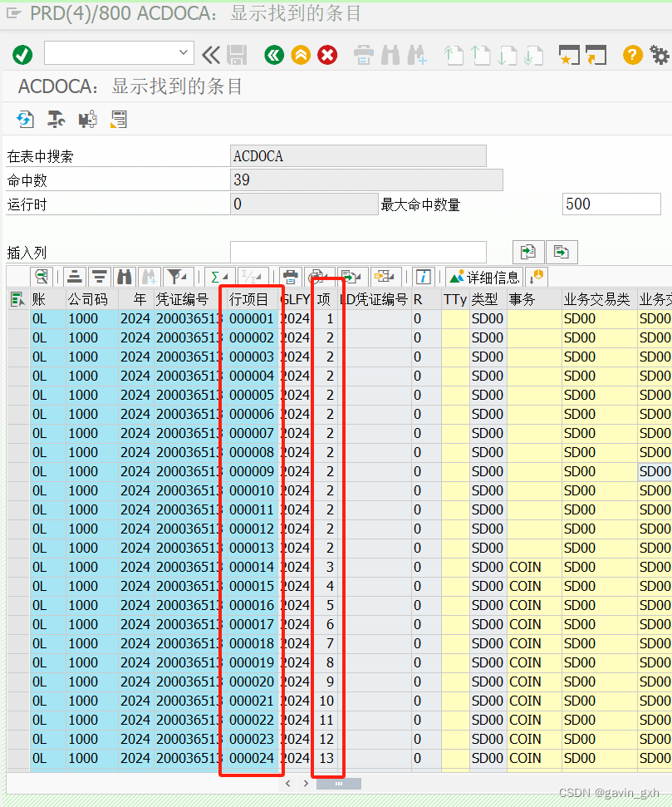Viewport: 672px width, 807px height.
Task: Confirm with the green checkmark Enter icon
Action: pos(22,54)
